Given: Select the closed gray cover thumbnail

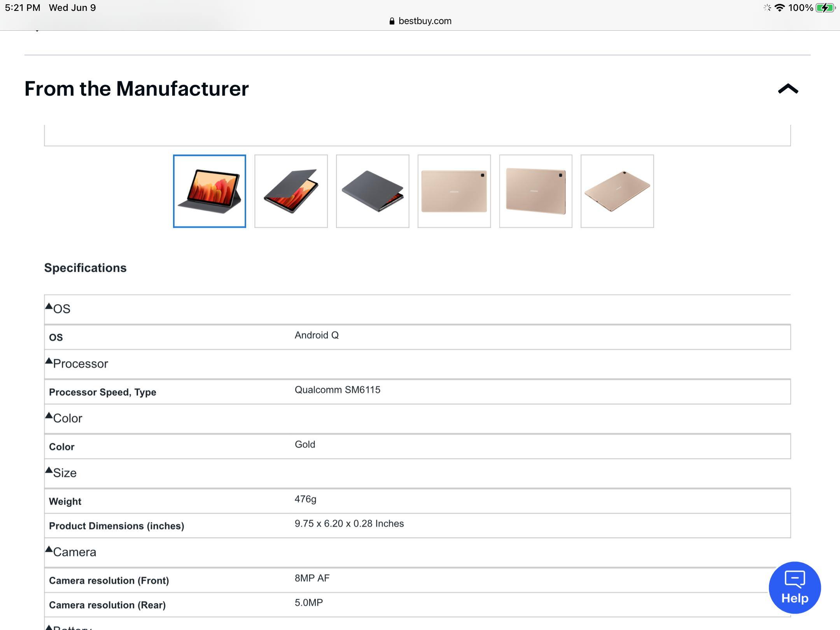Looking at the screenshot, I should click(373, 191).
